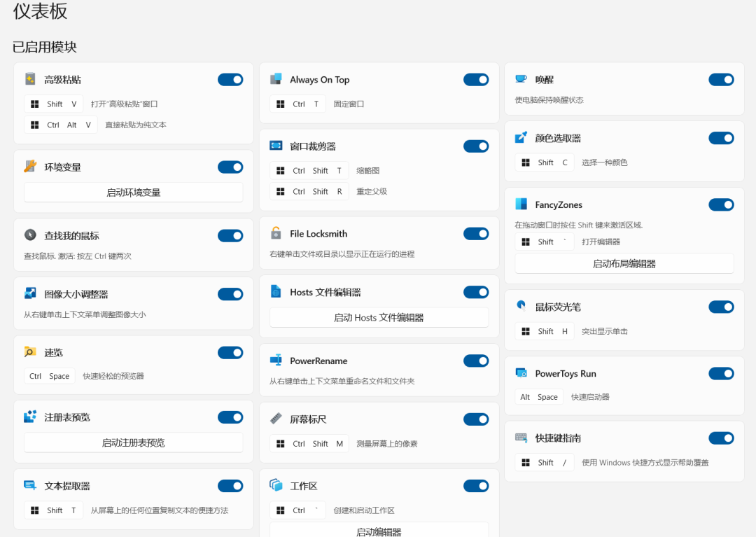Image resolution: width=756 pixels, height=537 pixels.
Task: Click the 唤醒 coffee cup icon
Action: (x=521, y=79)
